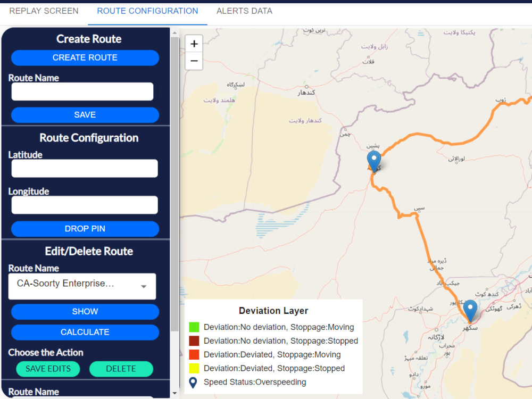
Task: Open the Alerts Data tab
Action: (244, 11)
